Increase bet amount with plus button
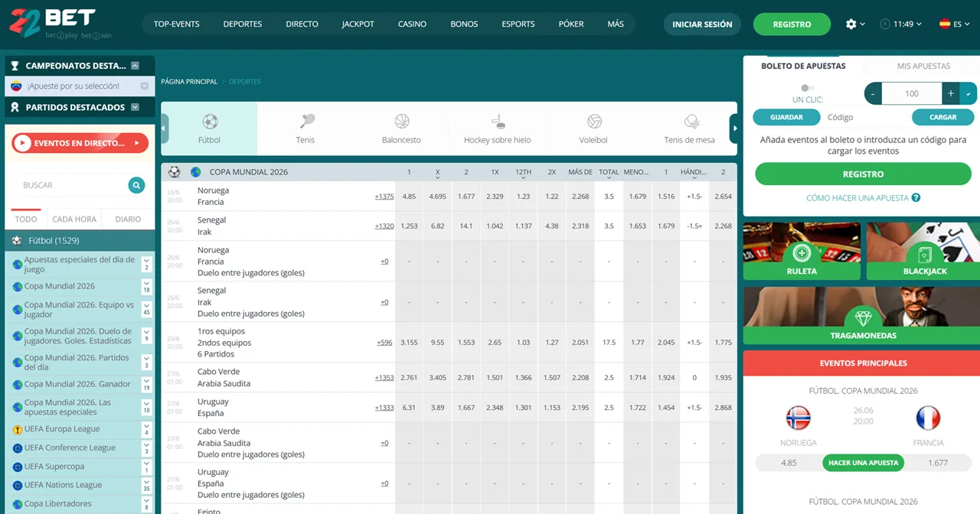 [x=950, y=93]
